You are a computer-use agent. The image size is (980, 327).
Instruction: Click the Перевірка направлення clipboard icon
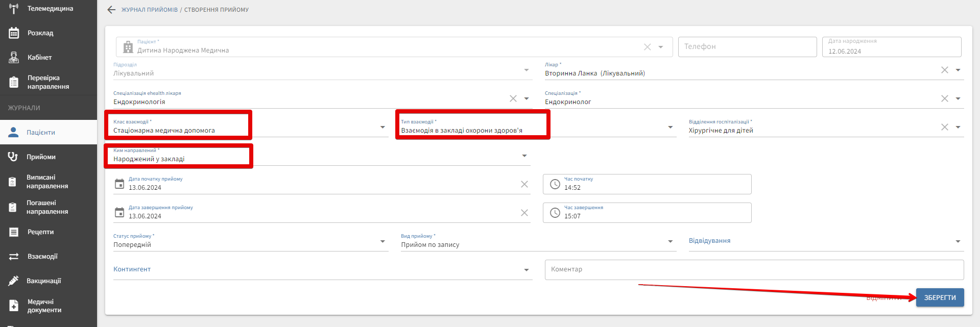(x=14, y=82)
